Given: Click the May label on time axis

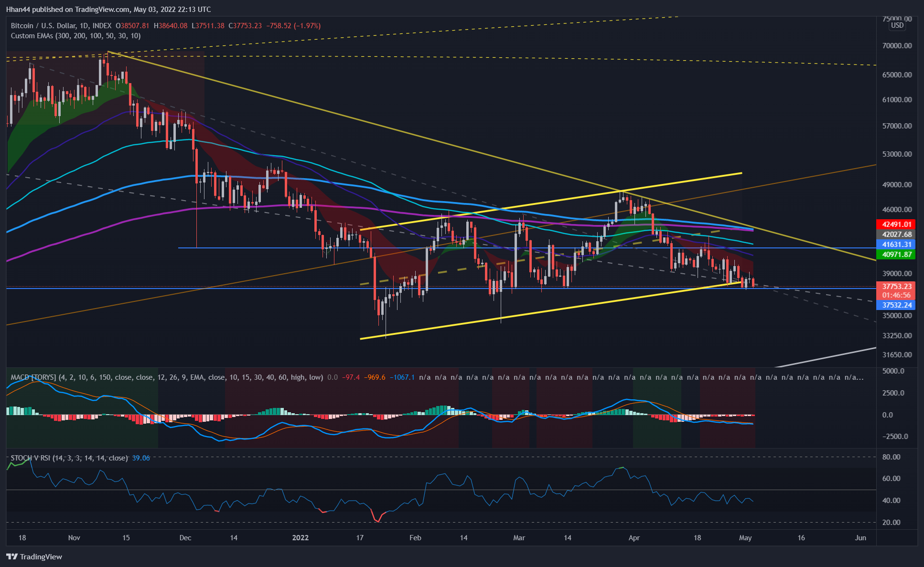Looking at the screenshot, I should pyautogui.click(x=745, y=538).
